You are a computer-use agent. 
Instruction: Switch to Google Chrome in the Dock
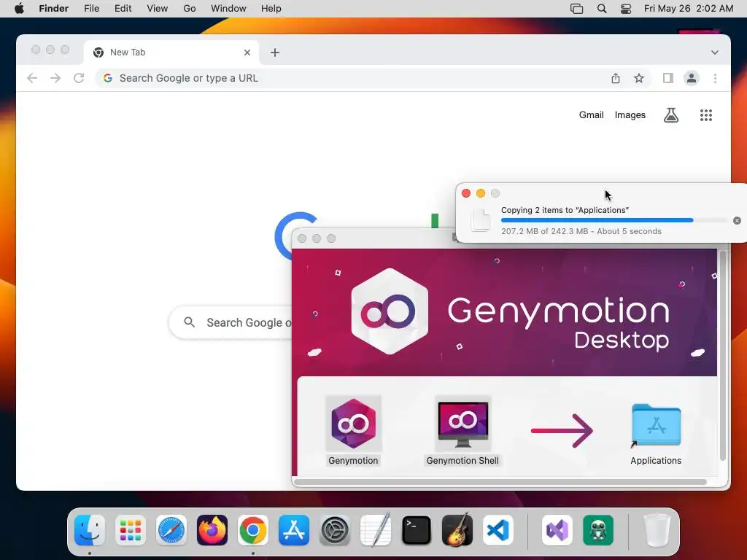[x=253, y=530]
